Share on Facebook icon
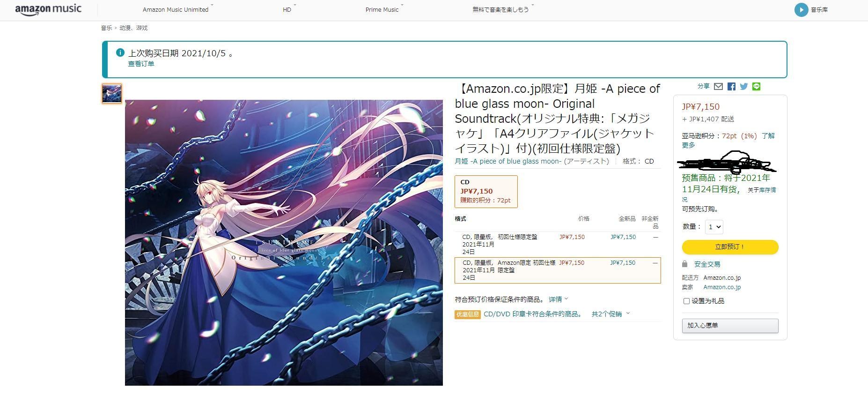Image resolution: width=868 pixels, height=396 pixels. [x=731, y=86]
